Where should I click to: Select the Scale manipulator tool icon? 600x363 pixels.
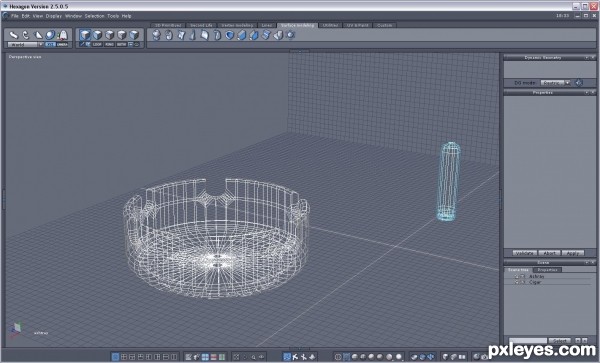tap(38, 35)
